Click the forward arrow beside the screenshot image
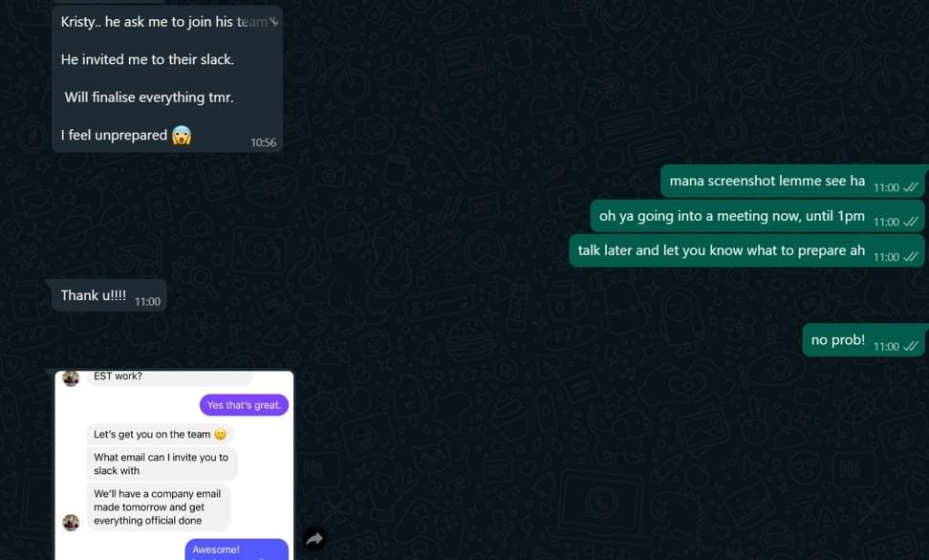This screenshot has height=560, width=929. [x=314, y=538]
